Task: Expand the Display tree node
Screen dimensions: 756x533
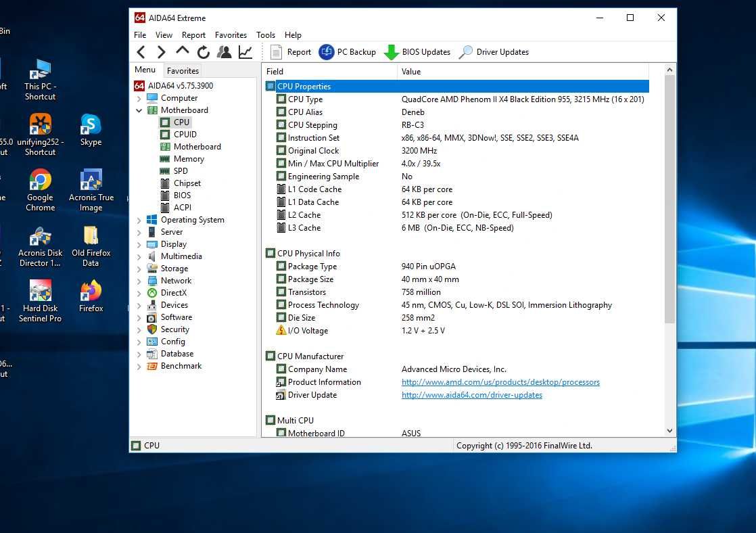Action: point(139,245)
